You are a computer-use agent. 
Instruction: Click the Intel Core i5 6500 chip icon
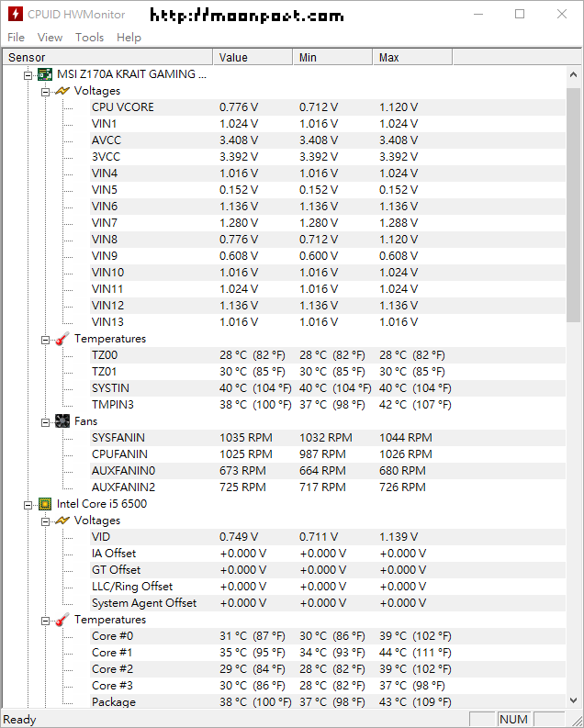pyautogui.click(x=44, y=504)
